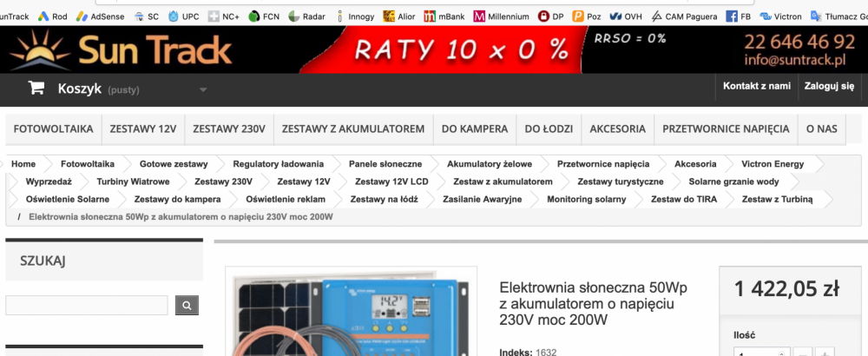Open Solarne grzanie wody link
Image resolution: width=868 pixels, height=356 pixels.
(x=733, y=181)
